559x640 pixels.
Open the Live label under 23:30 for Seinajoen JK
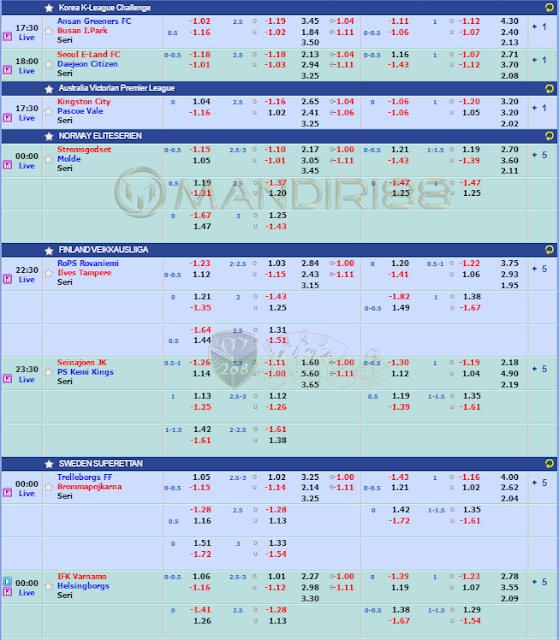[27, 380]
